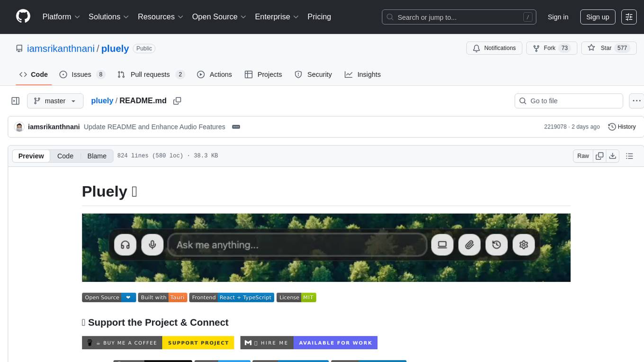Image resolution: width=644 pixels, height=362 pixels.
Task: Click the Hire Me badge
Action: point(309,343)
